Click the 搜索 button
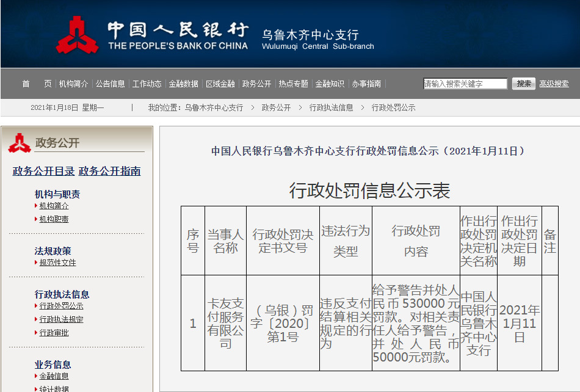This screenshot has width=580, height=392. pyautogui.click(x=523, y=84)
